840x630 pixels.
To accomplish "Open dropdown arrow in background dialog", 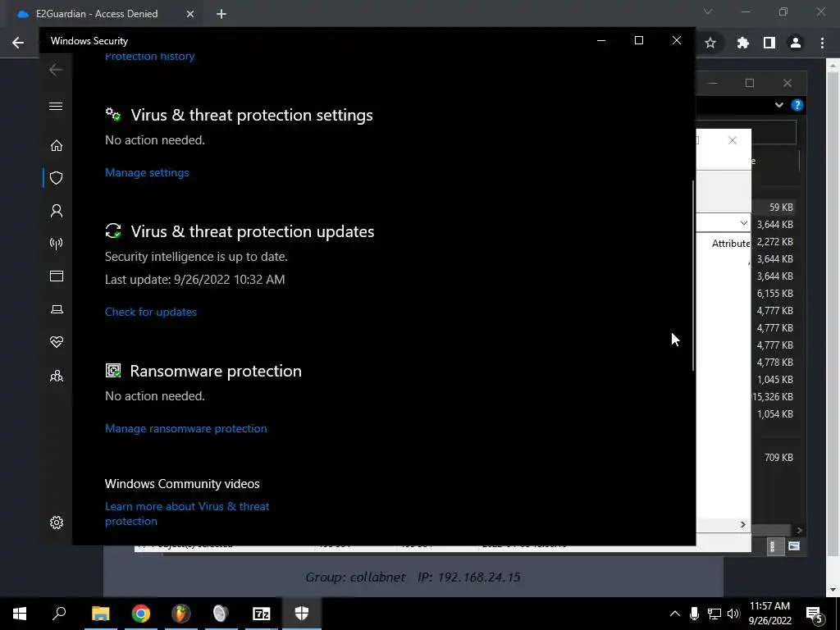I will coord(743,223).
